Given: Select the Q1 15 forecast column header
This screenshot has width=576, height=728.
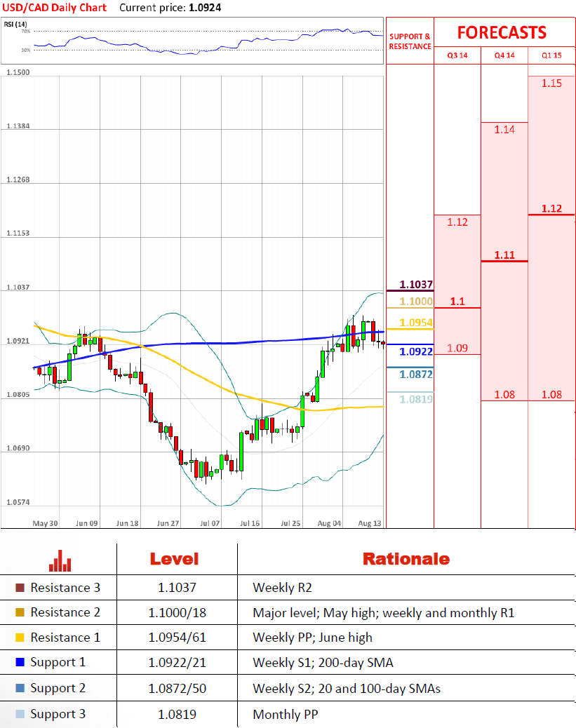Looking at the screenshot, I should point(551,55).
